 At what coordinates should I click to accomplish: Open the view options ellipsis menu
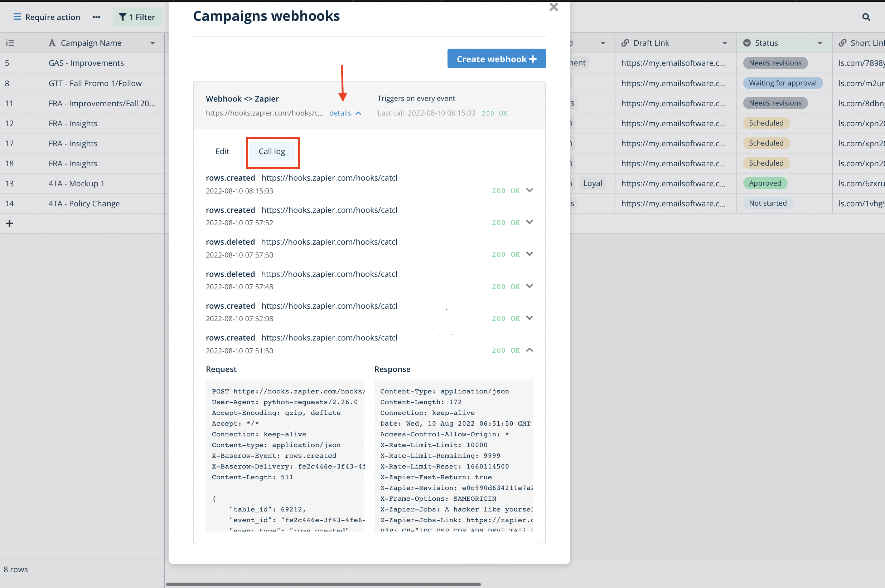click(x=96, y=17)
